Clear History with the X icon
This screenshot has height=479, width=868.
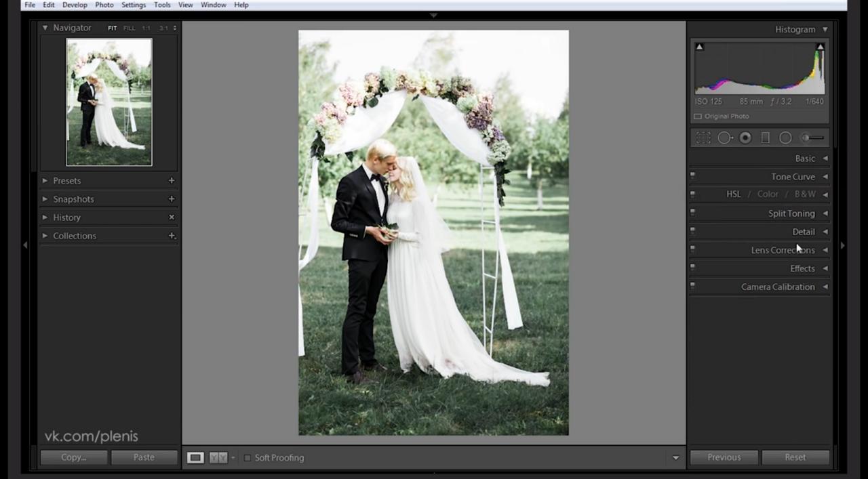[172, 217]
